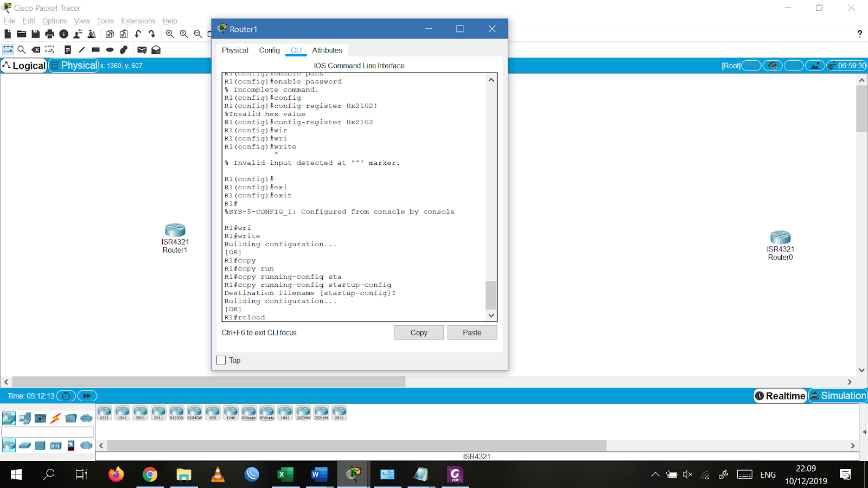Select the Delete tool in the toolbar
Screen dimensions: 868x488
(36, 50)
